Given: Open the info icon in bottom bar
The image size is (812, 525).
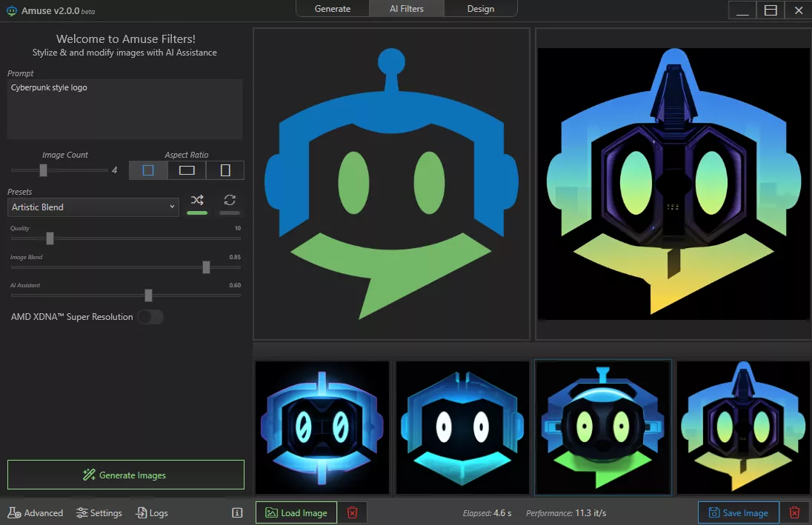Looking at the screenshot, I should click(x=237, y=512).
